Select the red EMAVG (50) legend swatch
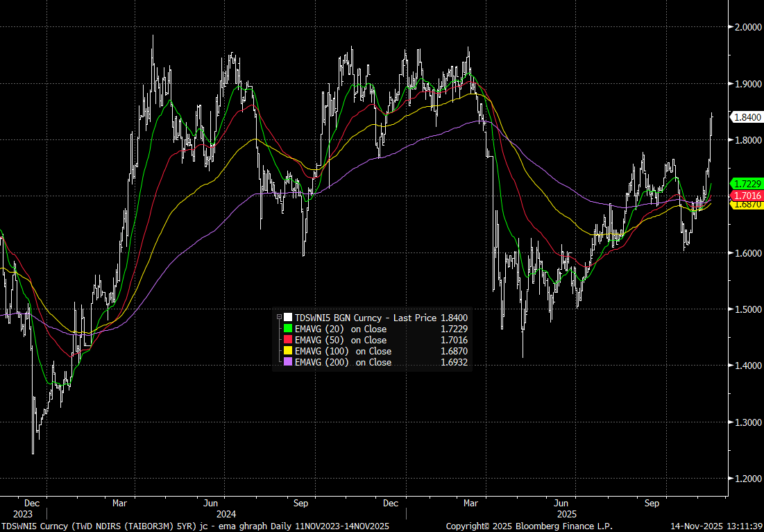This screenshot has width=764, height=532. 288,340
